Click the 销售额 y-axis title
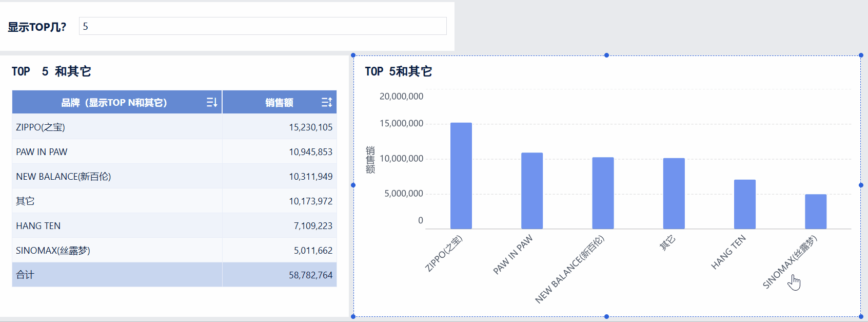This screenshot has width=868, height=322. coord(370,160)
